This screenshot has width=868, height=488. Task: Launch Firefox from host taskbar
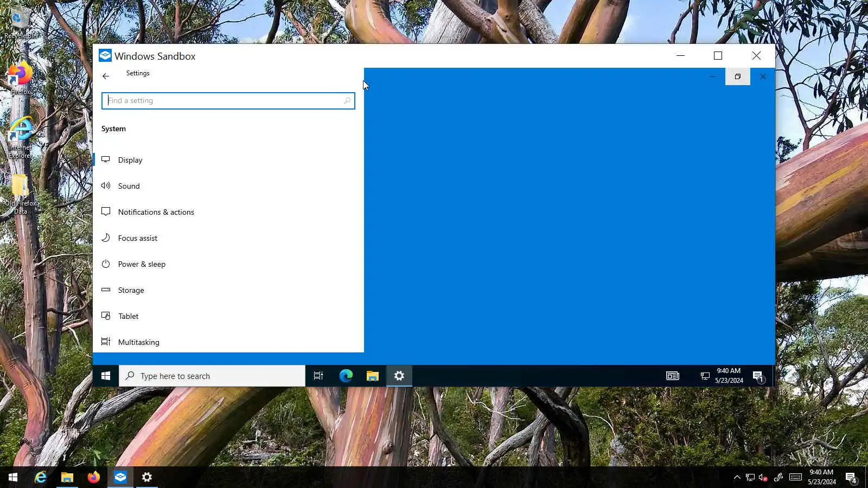tap(94, 477)
